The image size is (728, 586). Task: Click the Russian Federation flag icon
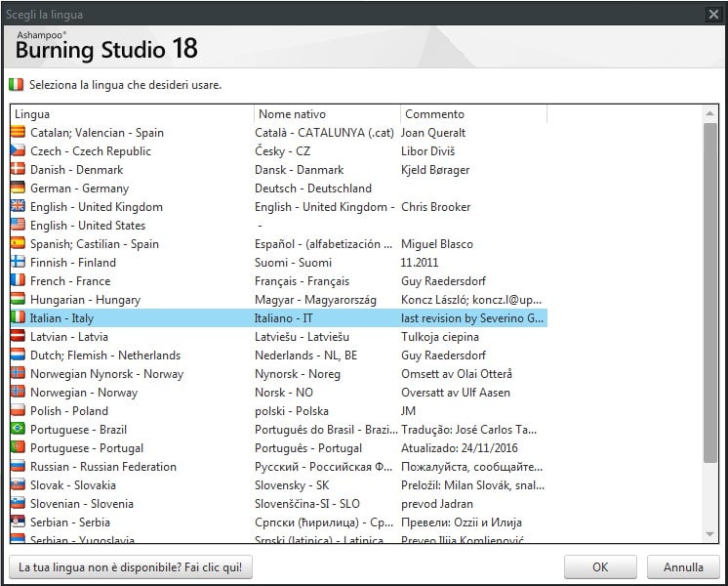[19, 467]
